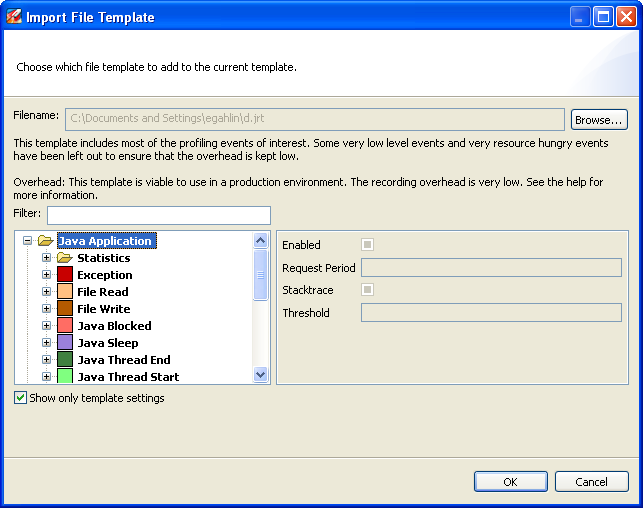644x508 pixels.
Task: Toggle the Stacktrace checkbox
Action: pyautogui.click(x=367, y=290)
